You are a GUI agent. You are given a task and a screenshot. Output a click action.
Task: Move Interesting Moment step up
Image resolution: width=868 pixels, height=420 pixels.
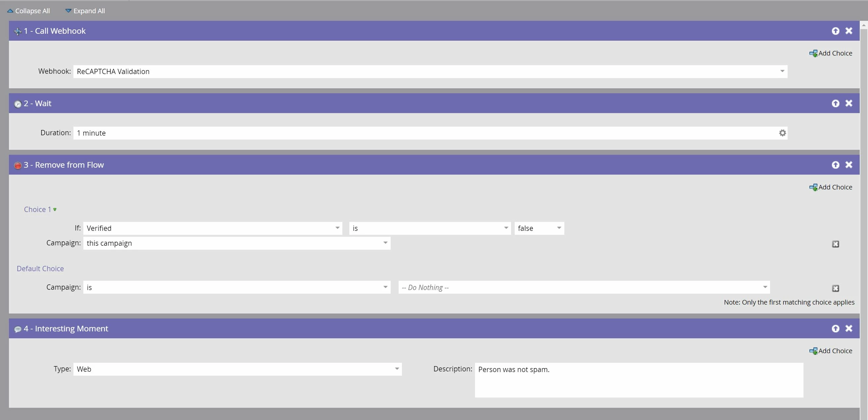pyautogui.click(x=835, y=329)
